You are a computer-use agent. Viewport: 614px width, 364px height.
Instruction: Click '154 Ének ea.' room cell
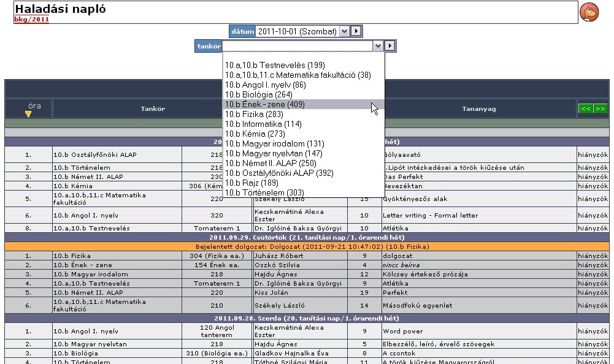point(217,265)
